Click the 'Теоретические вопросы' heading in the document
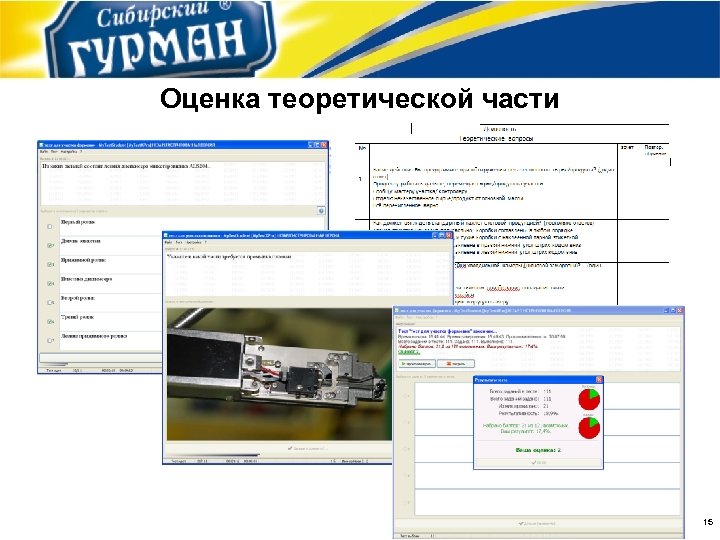This screenshot has width=720, height=540. 496,138
